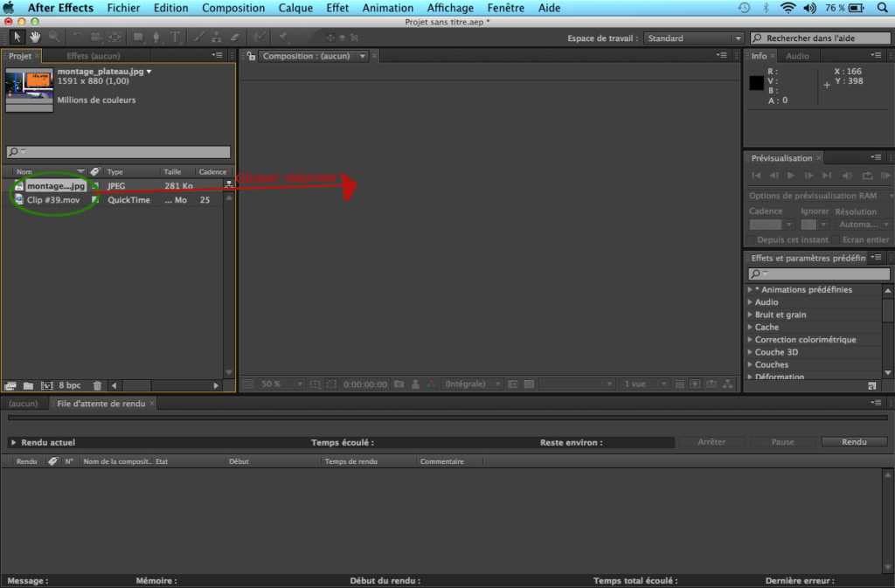Select the Brush tool
The height and width of the screenshot is (588, 895).
(x=198, y=38)
